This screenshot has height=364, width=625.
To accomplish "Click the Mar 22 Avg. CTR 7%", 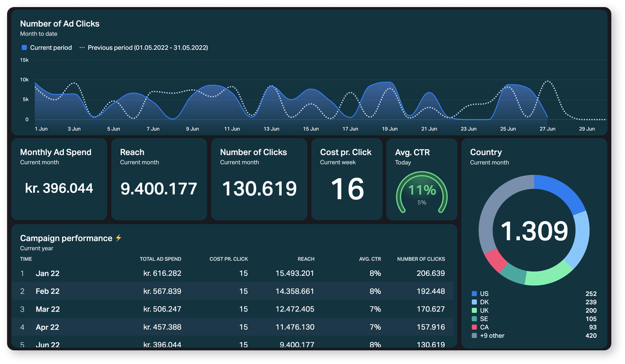I will click(375, 309).
